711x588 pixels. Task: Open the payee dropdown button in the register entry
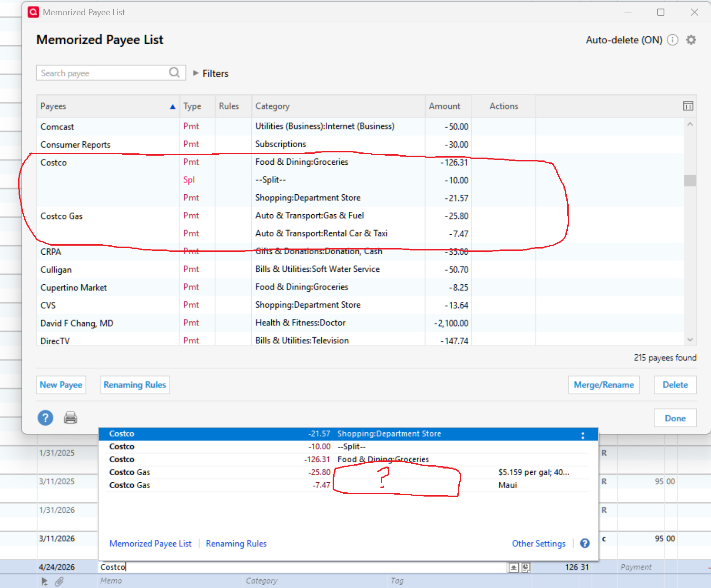[x=513, y=568]
